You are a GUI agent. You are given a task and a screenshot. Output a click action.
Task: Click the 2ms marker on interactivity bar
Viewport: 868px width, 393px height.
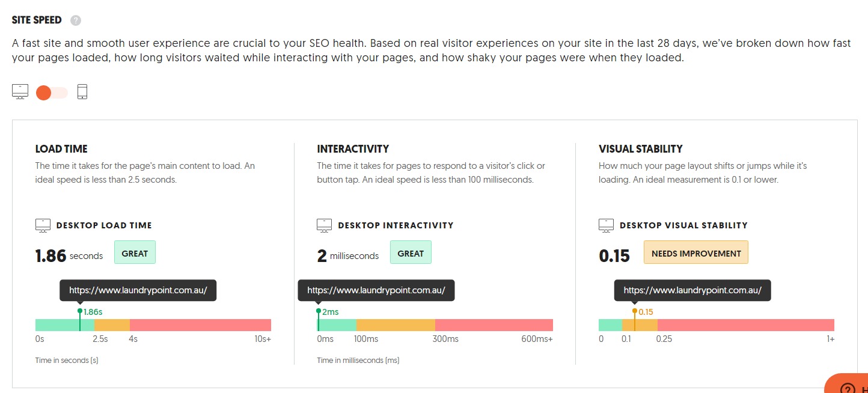pos(319,311)
